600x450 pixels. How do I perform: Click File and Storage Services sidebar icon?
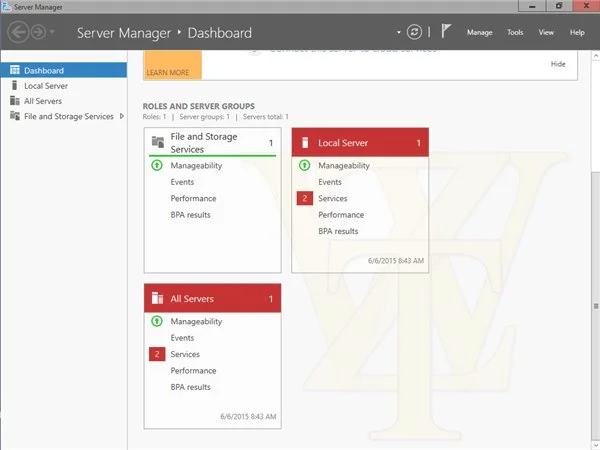pos(15,116)
